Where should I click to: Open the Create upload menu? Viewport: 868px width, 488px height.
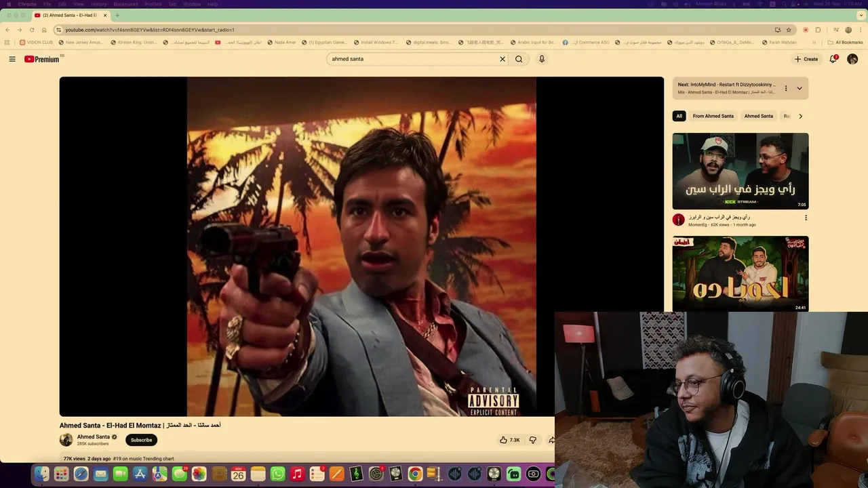(806, 59)
